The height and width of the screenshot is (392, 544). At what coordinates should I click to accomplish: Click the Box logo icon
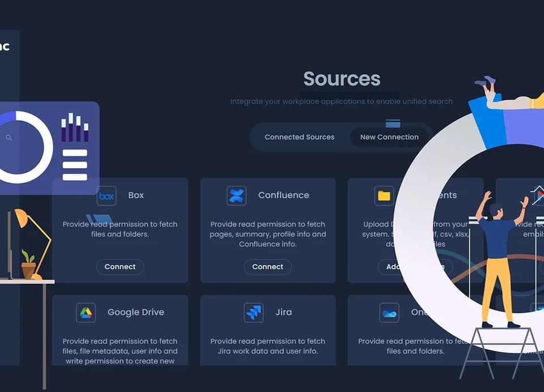tap(106, 195)
